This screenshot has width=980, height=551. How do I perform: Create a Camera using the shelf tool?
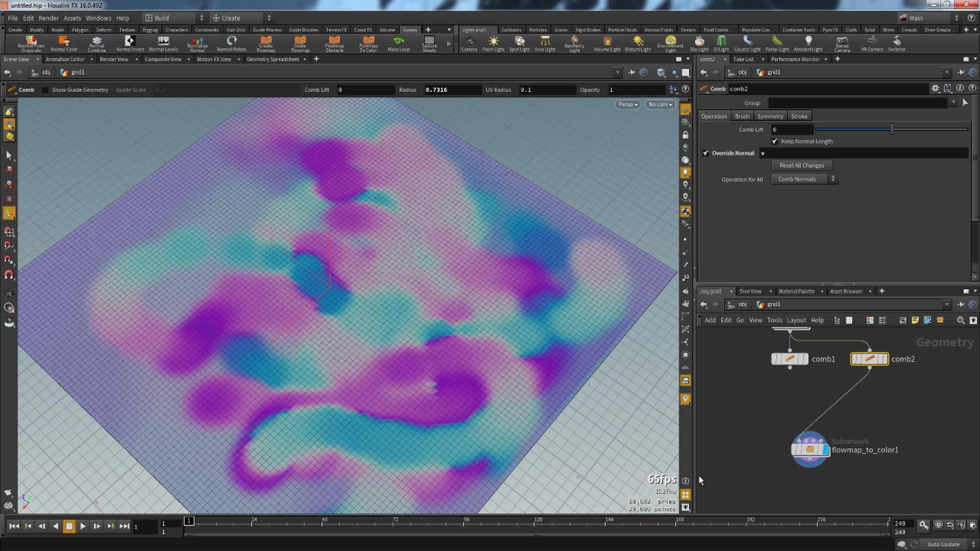point(469,44)
